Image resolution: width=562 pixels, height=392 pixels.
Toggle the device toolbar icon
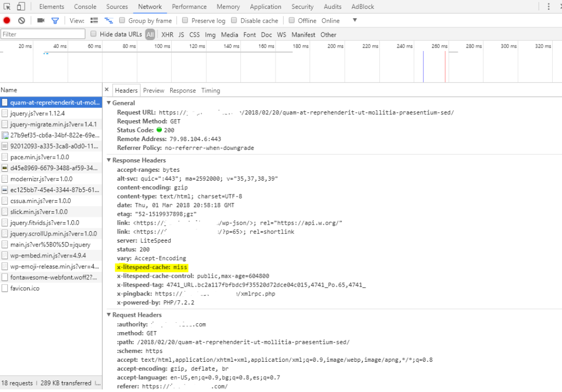[21, 7]
